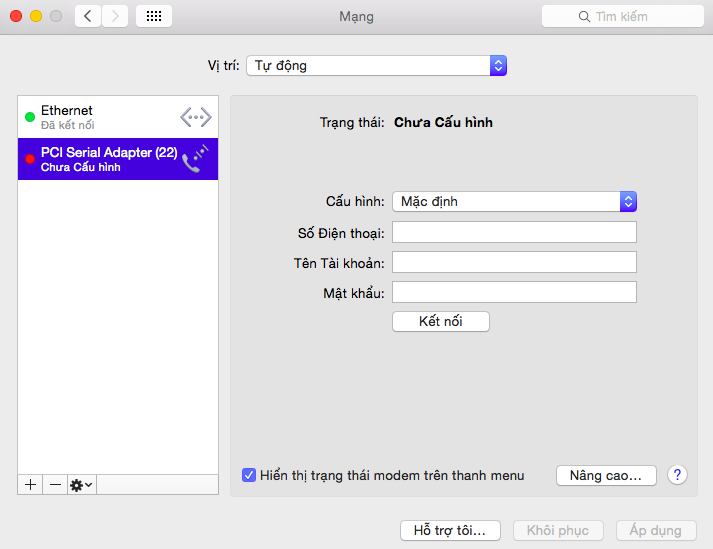This screenshot has height=549, width=713.
Task: Open the gear action menu
Action: pyautogui.click(x=81, y=484)
